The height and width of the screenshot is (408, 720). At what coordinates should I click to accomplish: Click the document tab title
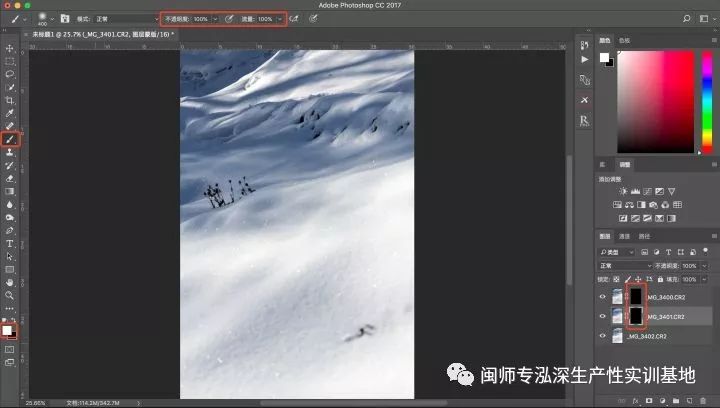point(103,34)
